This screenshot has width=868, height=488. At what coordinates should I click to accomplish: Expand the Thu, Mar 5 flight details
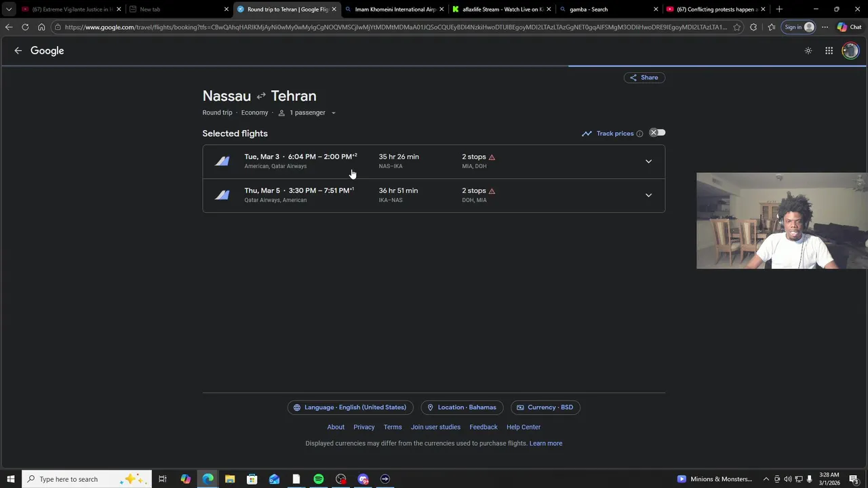648,195
